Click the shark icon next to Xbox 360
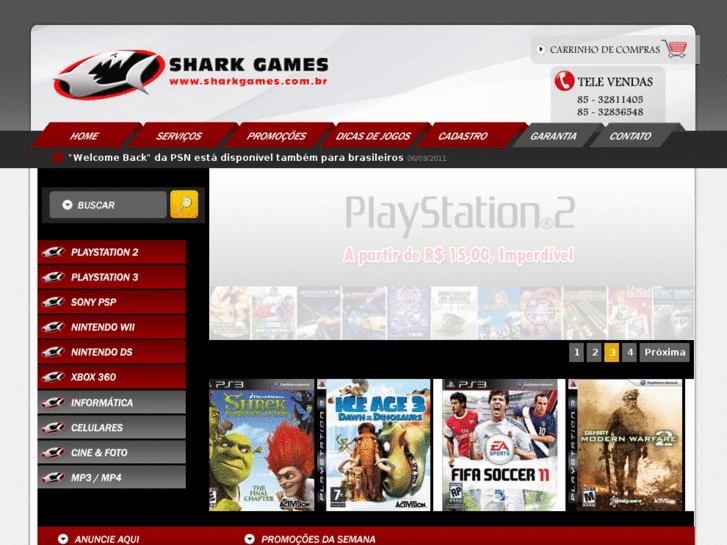The image size is (727, 545). (53, 377)
